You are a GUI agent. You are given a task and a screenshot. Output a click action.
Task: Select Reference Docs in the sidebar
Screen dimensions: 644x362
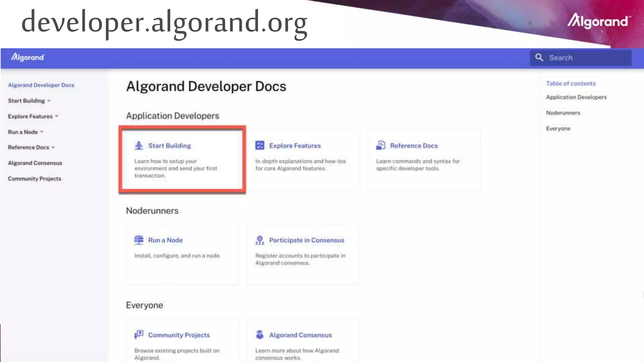(29, 147)
